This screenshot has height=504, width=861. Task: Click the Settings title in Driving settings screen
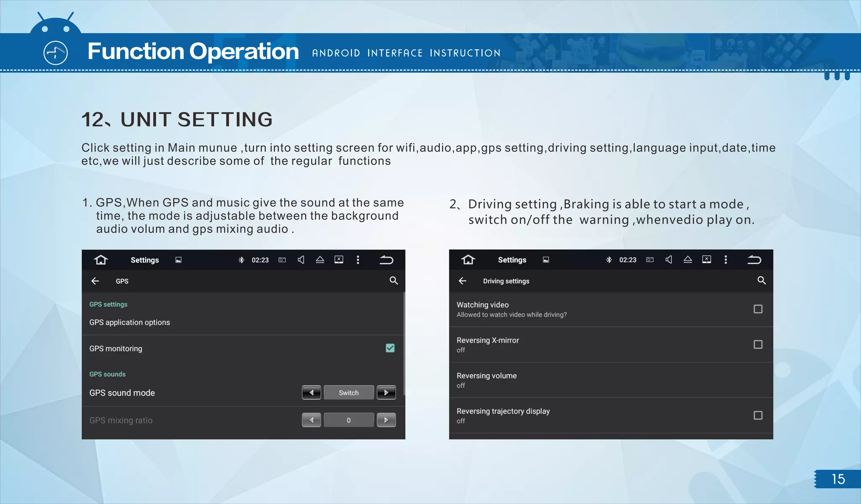tap(512, 260)
